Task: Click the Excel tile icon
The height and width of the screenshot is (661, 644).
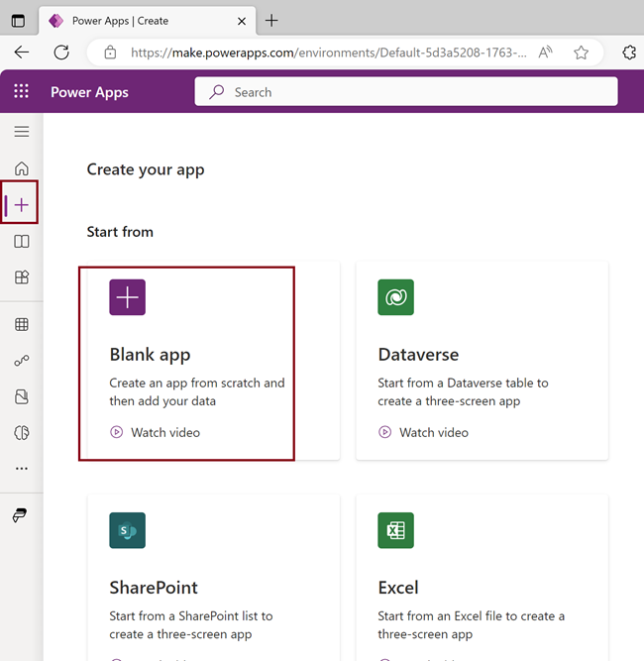Action: [x=395, y=530]
